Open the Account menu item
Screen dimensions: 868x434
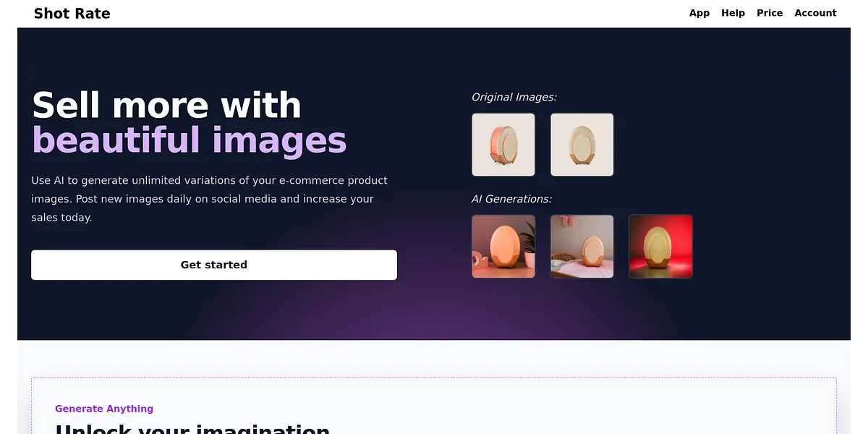[x=815, y=13]
